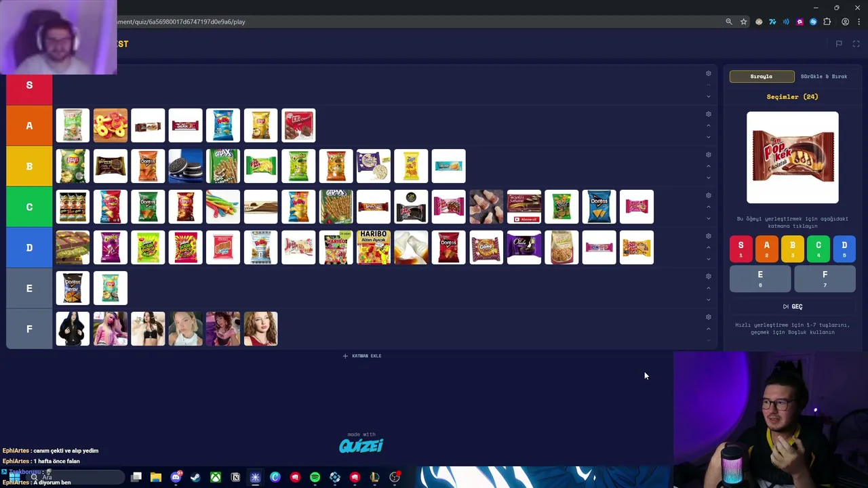Image resolution: width=868 pixels, height=488 pixels.
Task: Click the orange A tier label
Action: coord(29,125)
